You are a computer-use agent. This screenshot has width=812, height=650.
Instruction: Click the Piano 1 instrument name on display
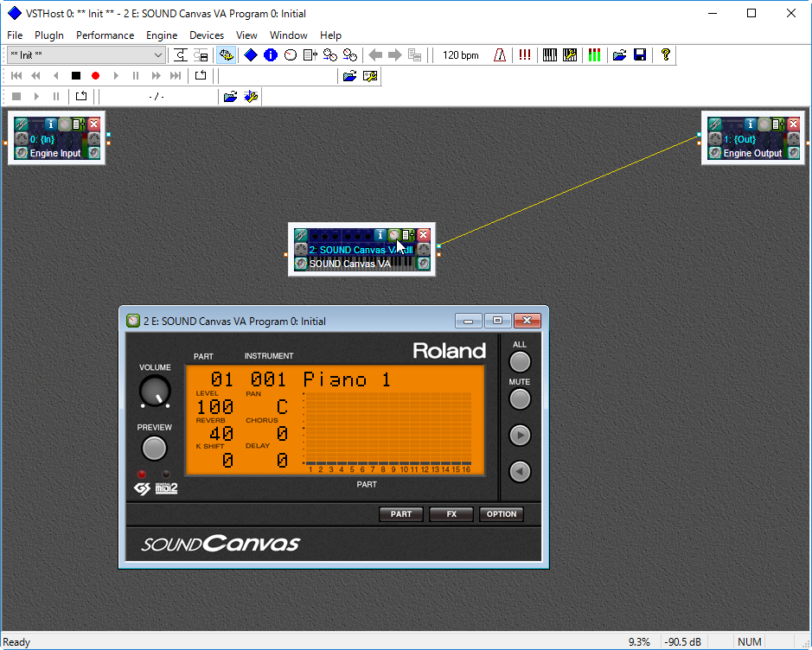click(347, 379)
